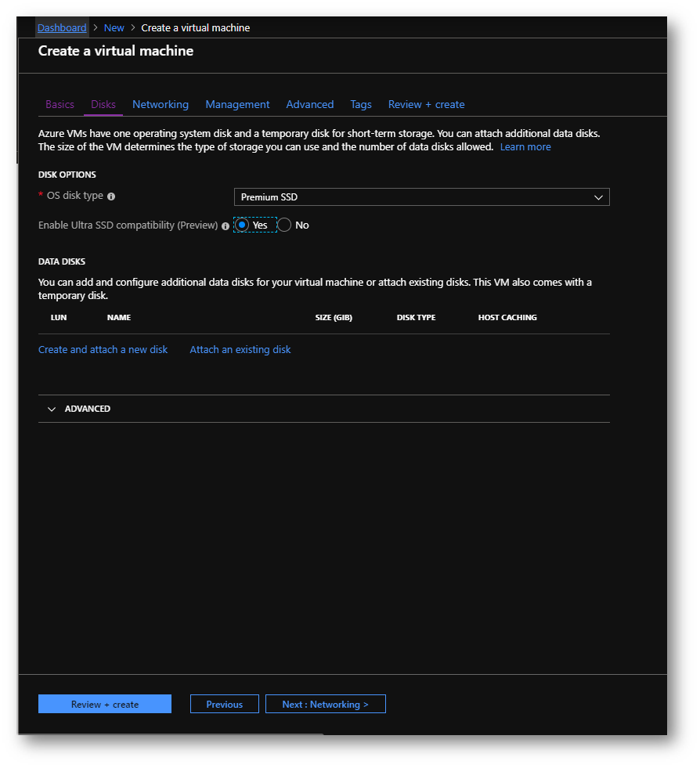This screenshot has width=700, height=768.
Task: Click the Premium SSD dropdown arrow
Action: pyautogui.click(x=598, y=197)
